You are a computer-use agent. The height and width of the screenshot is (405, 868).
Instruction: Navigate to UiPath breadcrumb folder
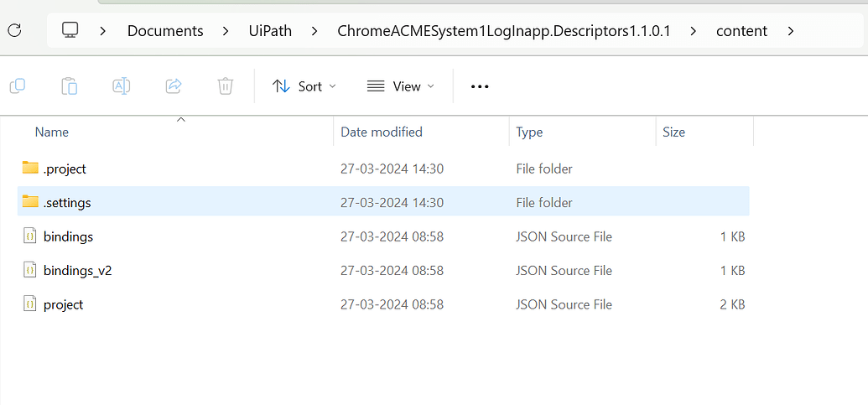point(270,31)
